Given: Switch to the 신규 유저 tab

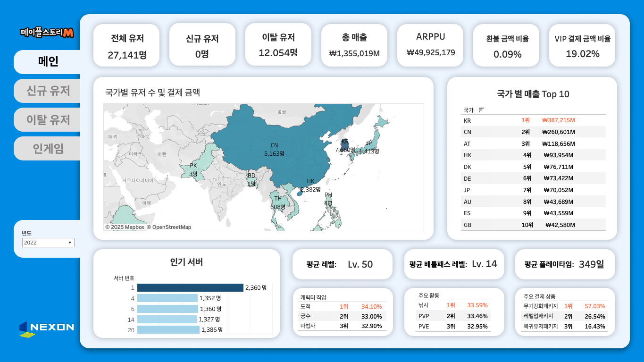Looking at the screenshot, I should (x=47, y=91).
